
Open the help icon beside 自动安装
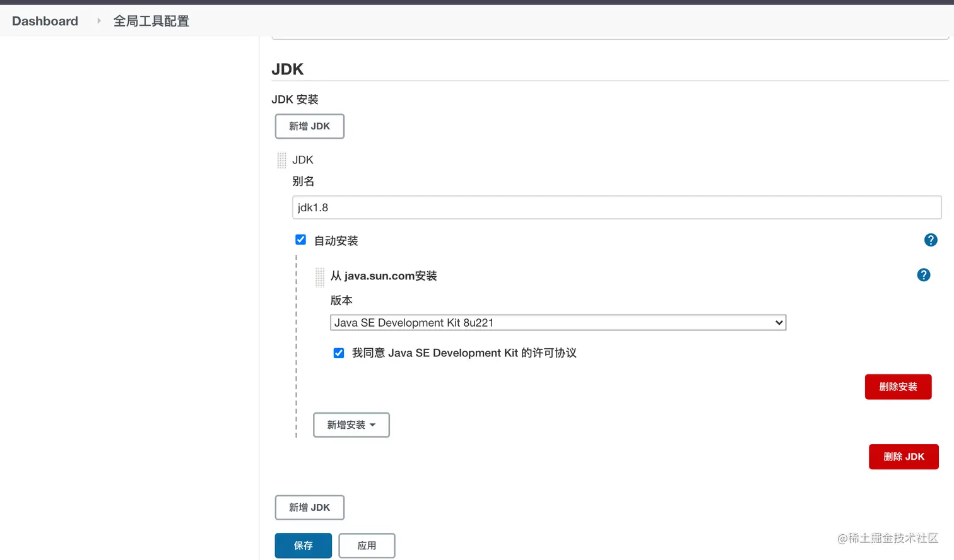tap(930, 240)
